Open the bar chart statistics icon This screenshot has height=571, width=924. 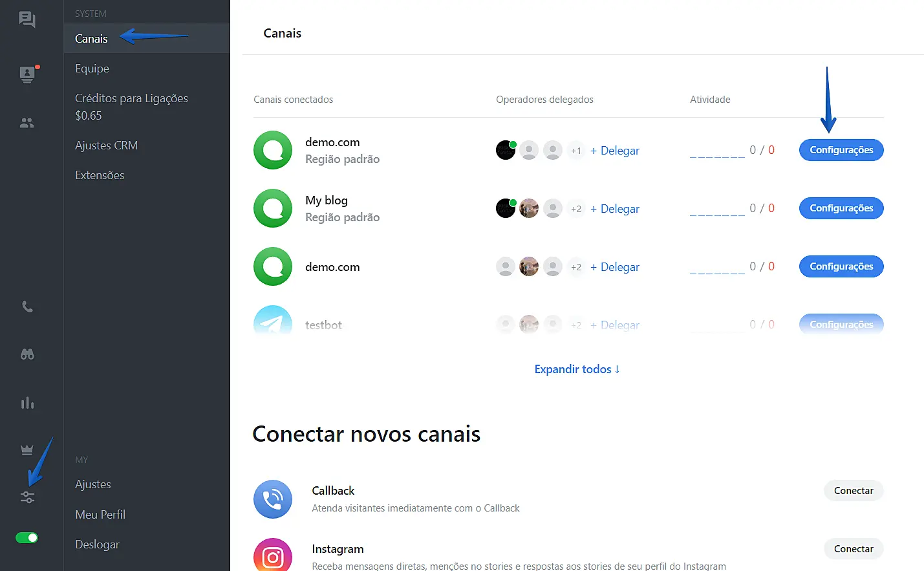[27, 403]
